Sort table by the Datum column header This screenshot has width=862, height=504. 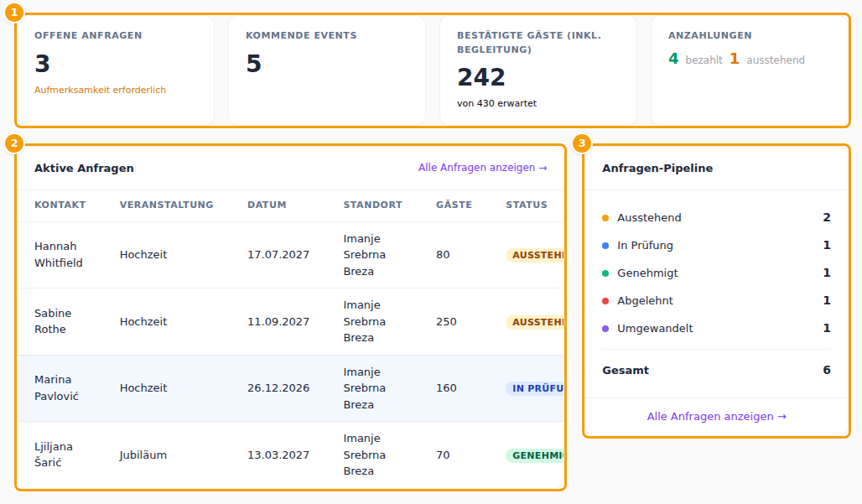coord(267,205)
